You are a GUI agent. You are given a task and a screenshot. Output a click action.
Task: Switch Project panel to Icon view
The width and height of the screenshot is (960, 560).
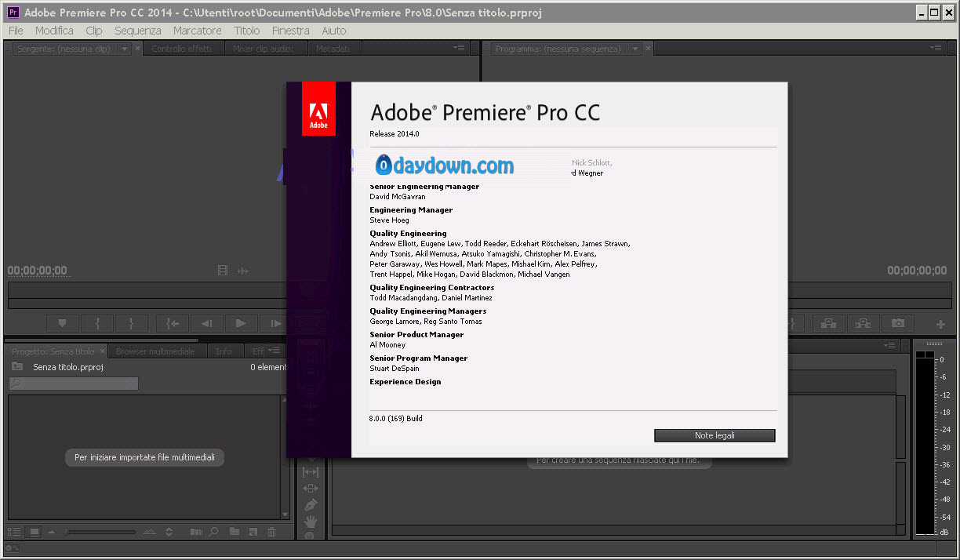[35, 532]
